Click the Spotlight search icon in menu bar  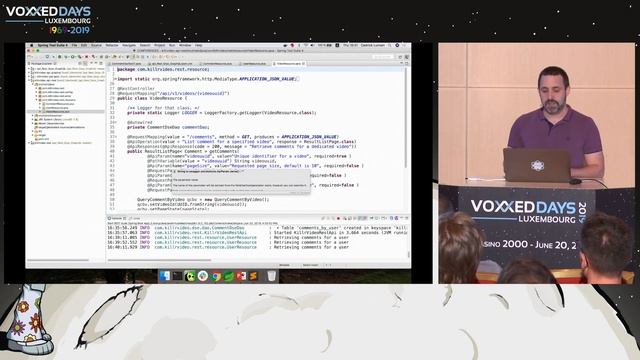(x=390, y=45)
